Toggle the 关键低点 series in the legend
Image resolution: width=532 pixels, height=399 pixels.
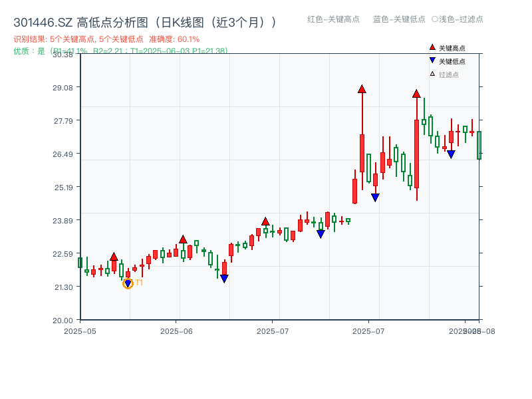[447, 62]
